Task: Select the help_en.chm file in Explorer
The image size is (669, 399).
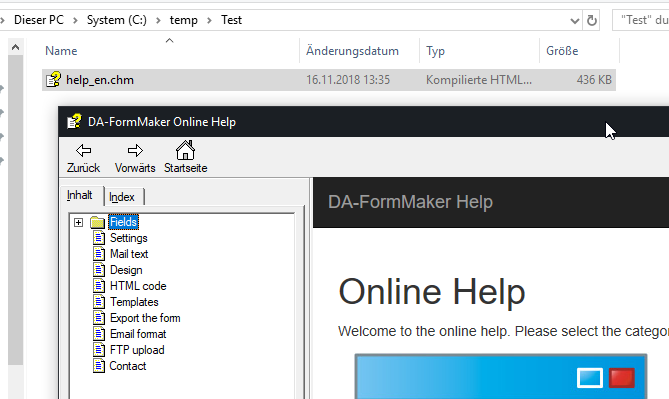Action: (x=329, y=80)
